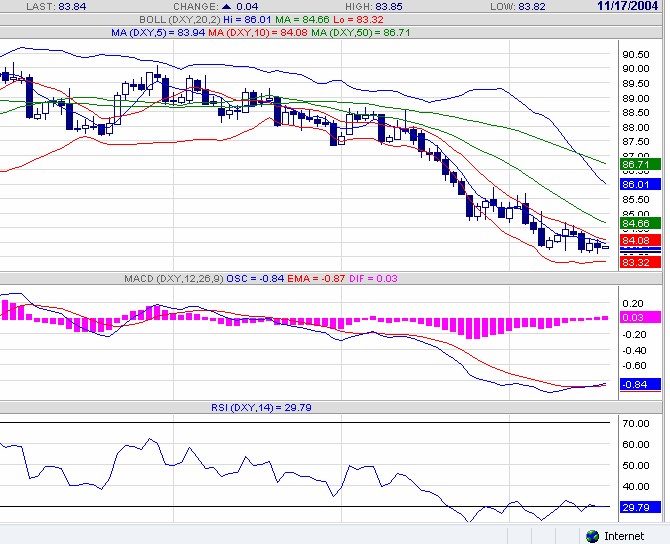Click the red 83.32 Bollinger low tag

636,262
